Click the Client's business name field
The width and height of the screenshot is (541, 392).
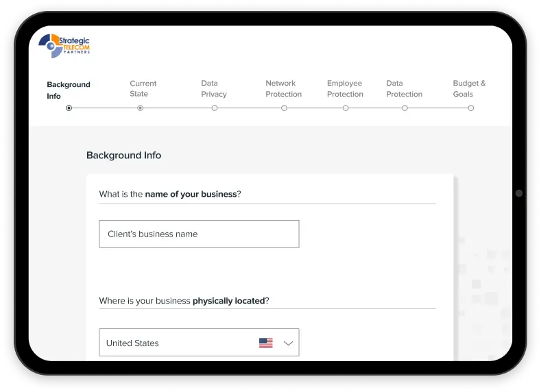pyautogui.click(x=199, y=234)
